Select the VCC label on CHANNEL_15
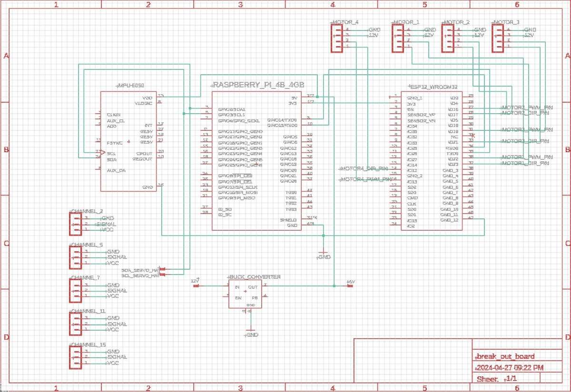Screen dimensions: 571x392 [113, 363]
